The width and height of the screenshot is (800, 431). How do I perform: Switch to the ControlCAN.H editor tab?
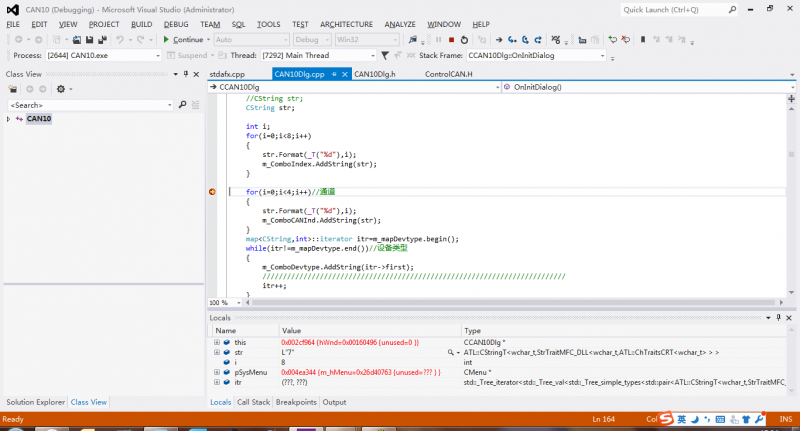449,74
